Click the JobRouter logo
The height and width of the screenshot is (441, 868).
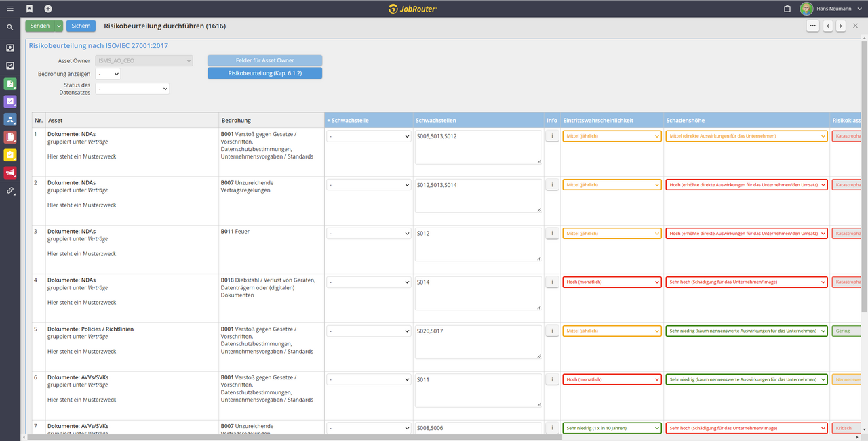[413, 9]
